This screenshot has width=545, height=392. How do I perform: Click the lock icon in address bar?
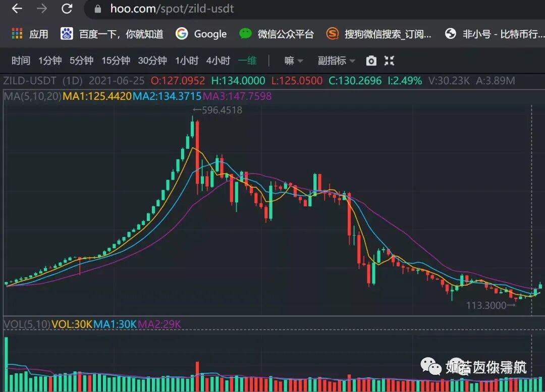tap(98, 9)
